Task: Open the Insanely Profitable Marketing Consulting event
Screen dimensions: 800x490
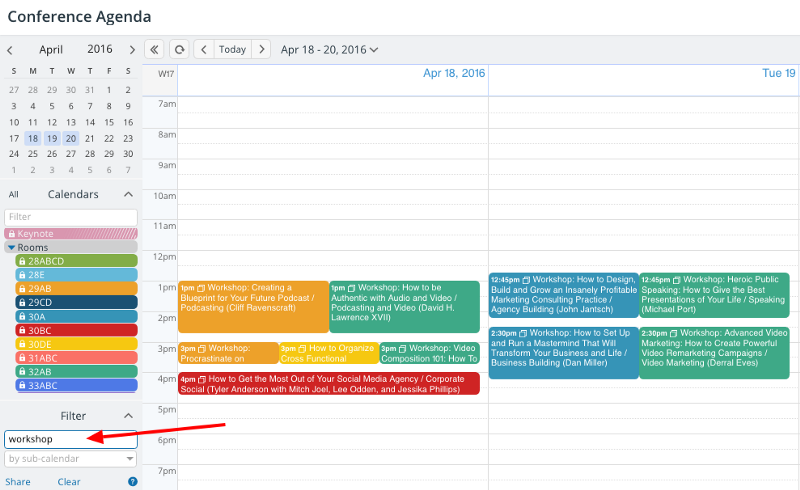Action: (x=564, y=295)
